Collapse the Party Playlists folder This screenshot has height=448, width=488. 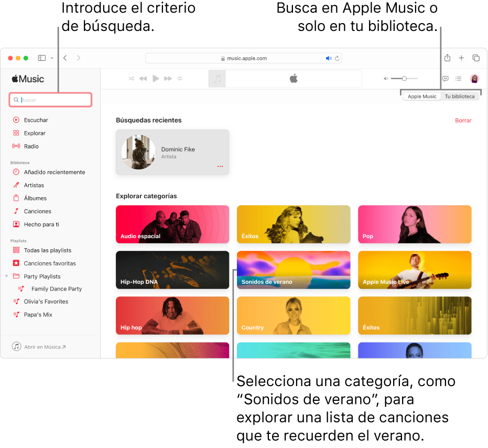coord(6,276)
